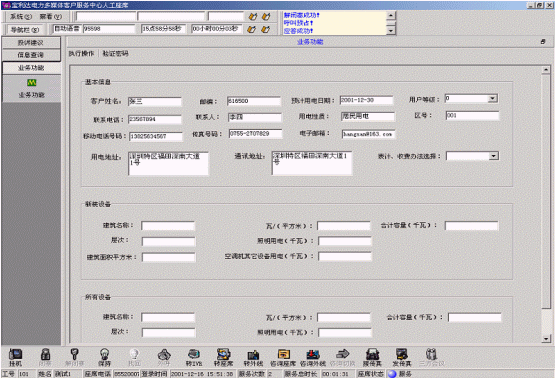Click the 执行操作 button
Screen dimensions: 555x378
pyautogui.click(x=81, y=53)
